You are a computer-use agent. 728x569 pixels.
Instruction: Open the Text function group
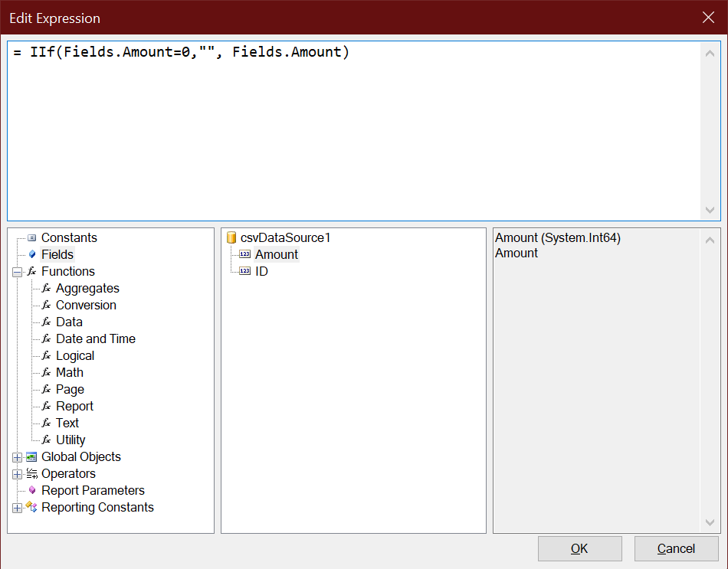point(67,423)
